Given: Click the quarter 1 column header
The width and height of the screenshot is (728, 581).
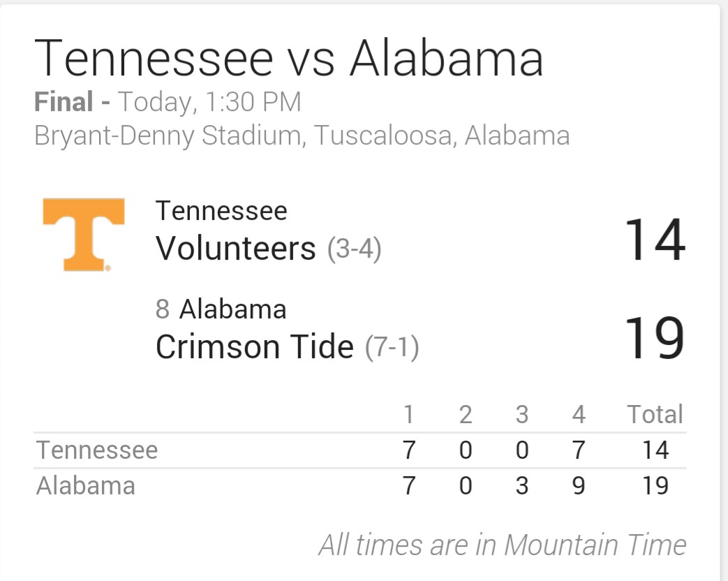Looking at the screenshot, I should click(408, 414).
